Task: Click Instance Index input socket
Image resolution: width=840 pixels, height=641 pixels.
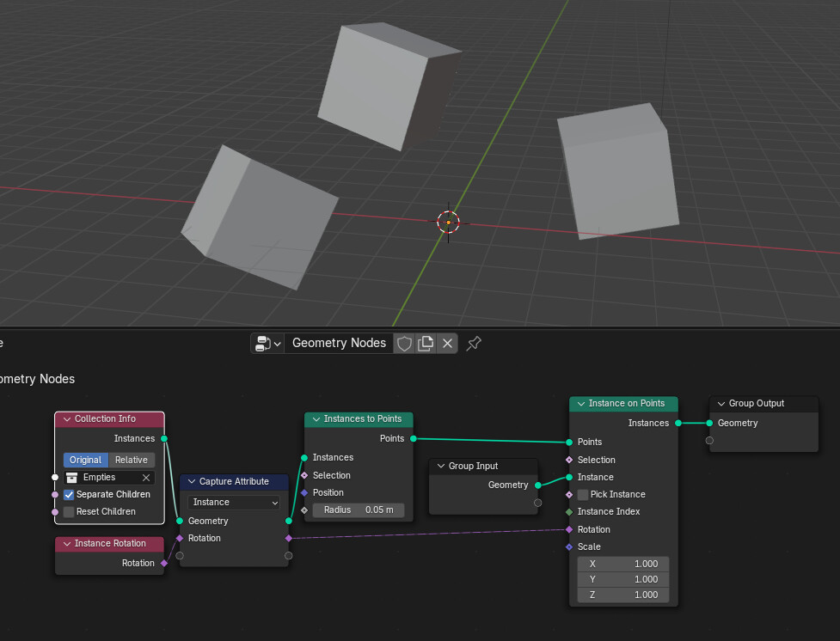Action: point(569,512)
